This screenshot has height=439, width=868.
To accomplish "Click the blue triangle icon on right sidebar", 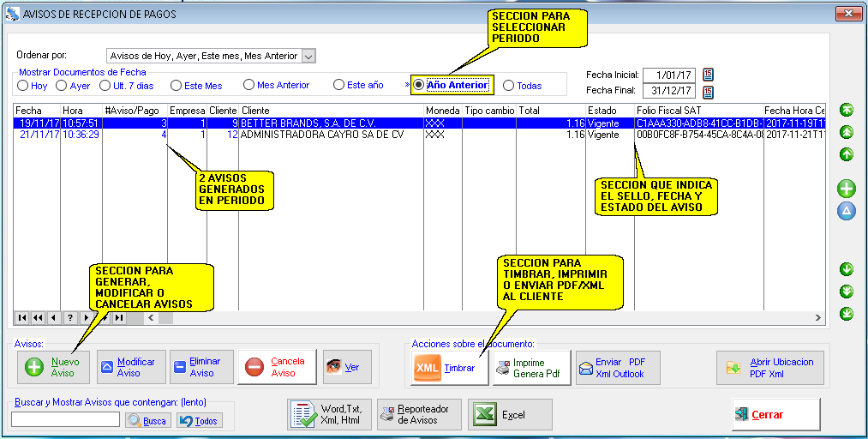I will click(x=847, y=211).
